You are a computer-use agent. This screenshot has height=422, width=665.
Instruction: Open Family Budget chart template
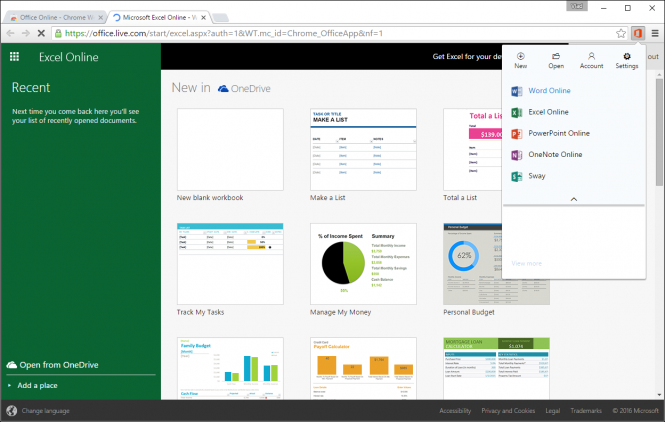(x=230, y=368)
